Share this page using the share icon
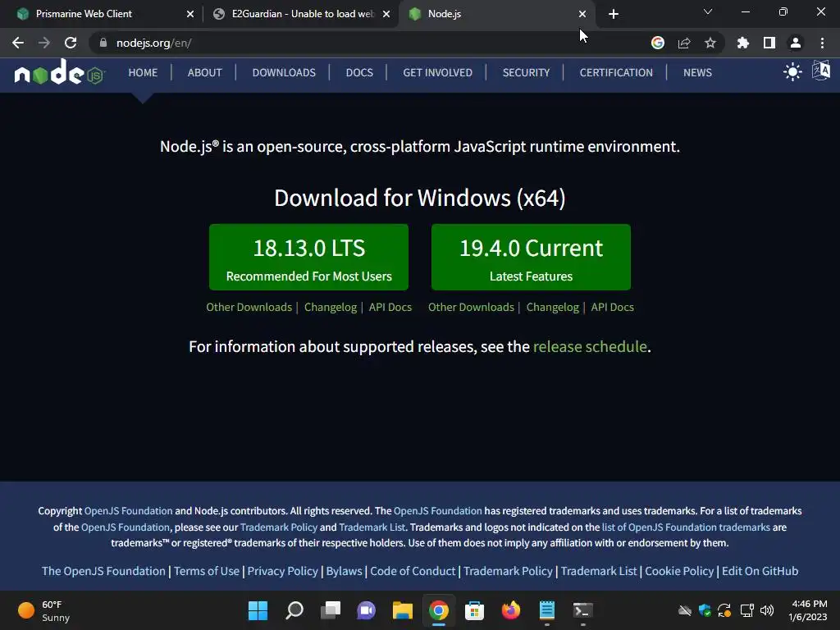 point(684,43)
